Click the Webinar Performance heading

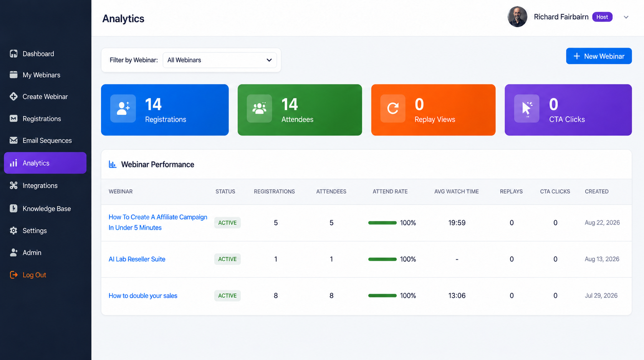(x=157, y=164)
